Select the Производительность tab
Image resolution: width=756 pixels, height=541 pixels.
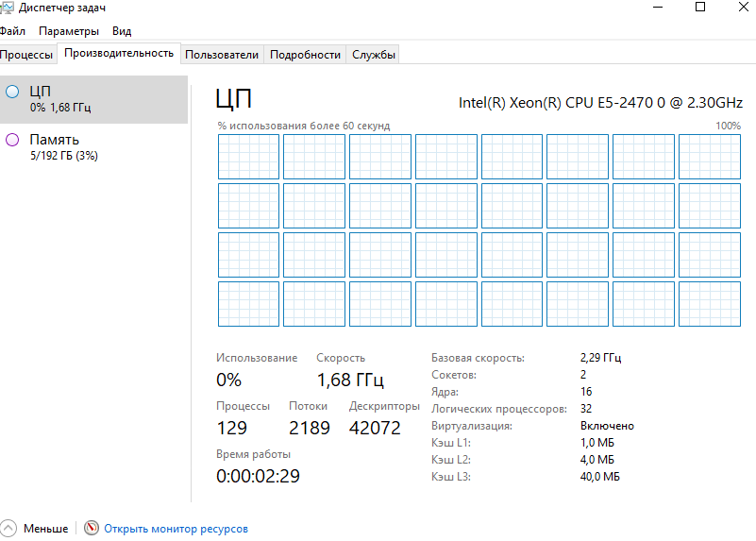[x=119, y=53]
